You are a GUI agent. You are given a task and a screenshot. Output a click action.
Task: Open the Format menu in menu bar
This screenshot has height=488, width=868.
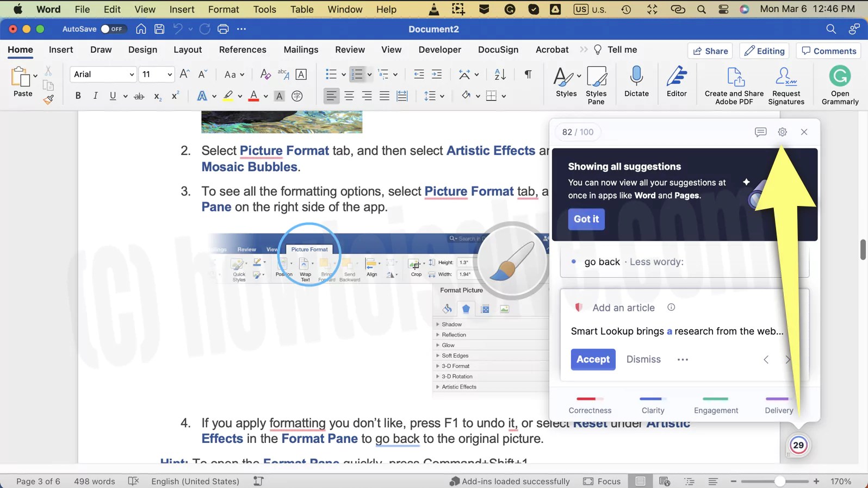pyautogui.click(x=224, y=9)
